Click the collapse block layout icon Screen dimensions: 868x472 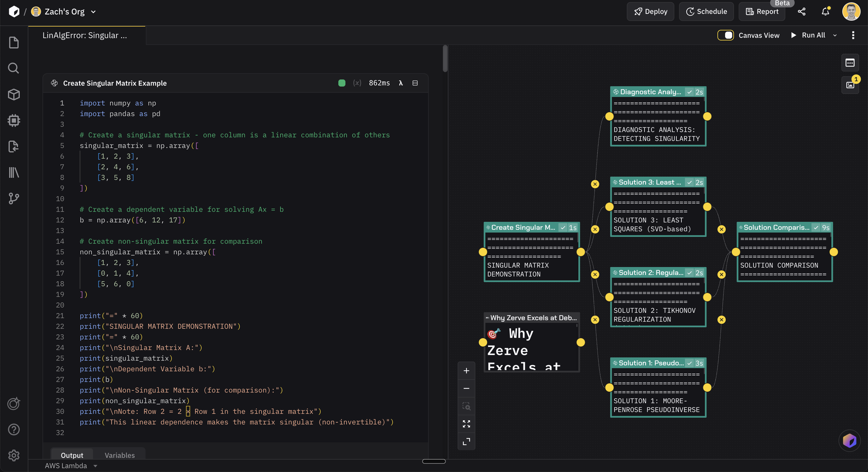(415, 83)
